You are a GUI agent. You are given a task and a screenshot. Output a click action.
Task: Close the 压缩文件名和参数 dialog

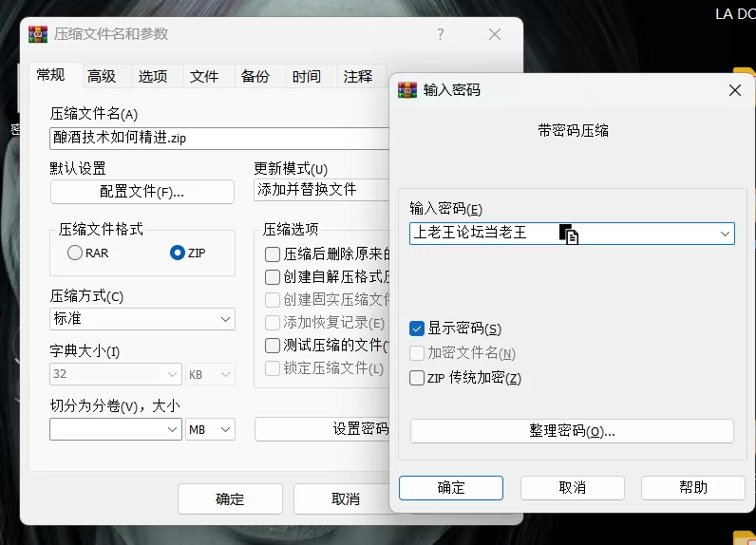pyautogui.click(x=495, y=34)
